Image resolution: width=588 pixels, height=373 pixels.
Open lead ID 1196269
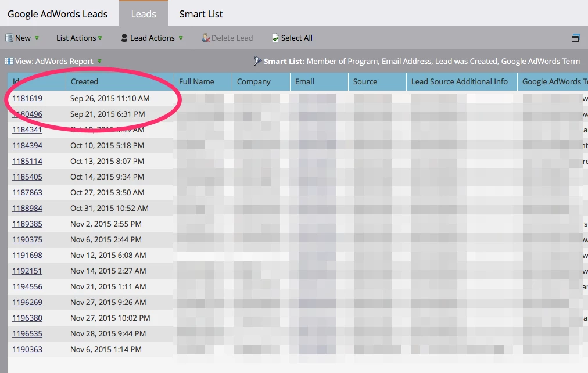click(27, 303)
